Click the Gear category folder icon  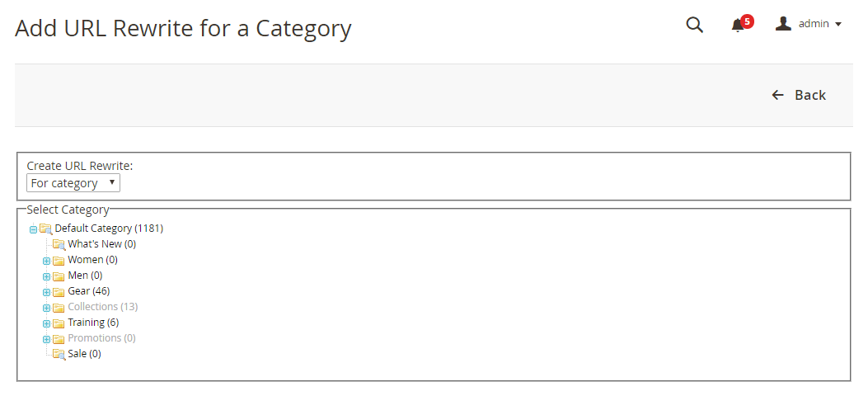pos(59,292)
